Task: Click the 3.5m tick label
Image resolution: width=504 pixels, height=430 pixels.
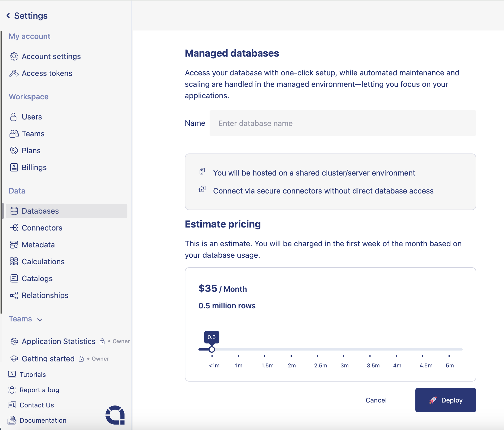Action: coord(373,365)
